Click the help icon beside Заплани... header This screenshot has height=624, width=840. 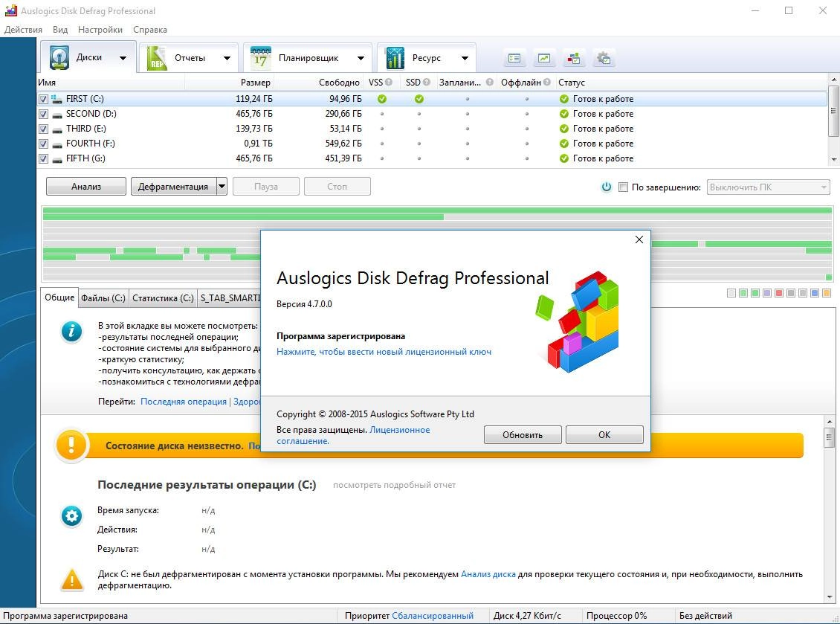[490, 82]
